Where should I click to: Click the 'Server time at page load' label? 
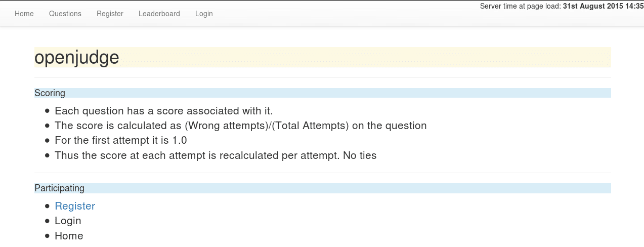(521, 6)
